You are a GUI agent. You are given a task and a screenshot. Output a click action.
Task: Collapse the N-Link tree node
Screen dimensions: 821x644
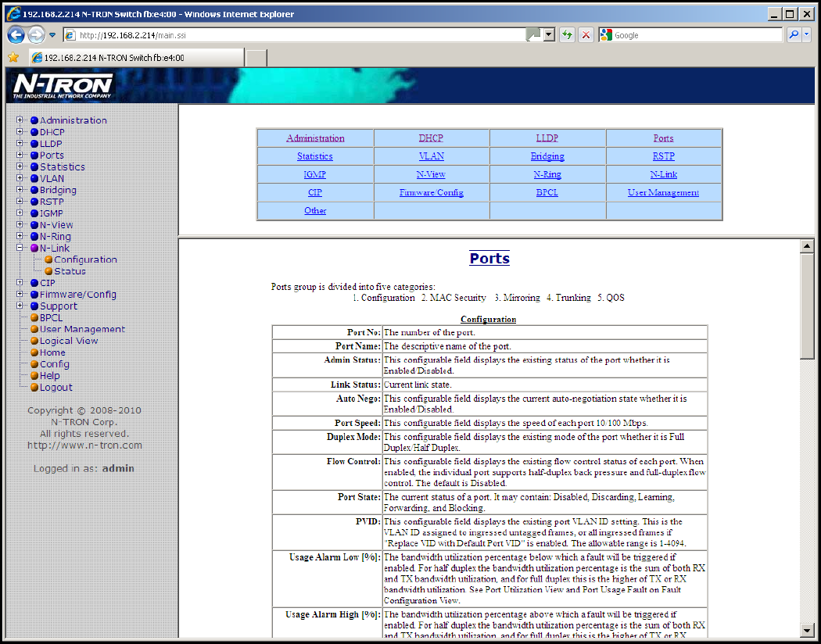[x=20, y=249]
